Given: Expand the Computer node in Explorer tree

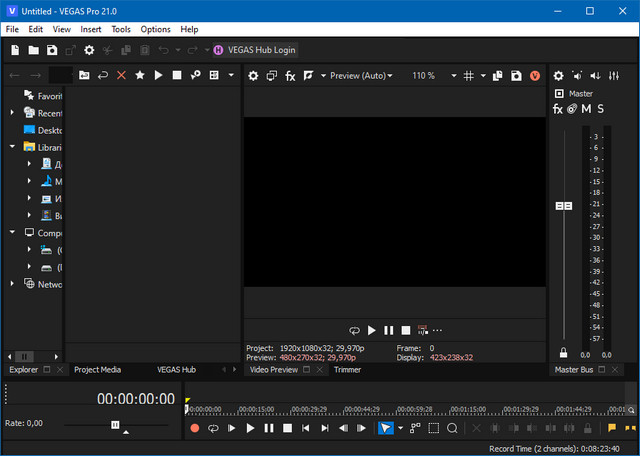Looking at the screenshot, I should (x=13, y=232).
